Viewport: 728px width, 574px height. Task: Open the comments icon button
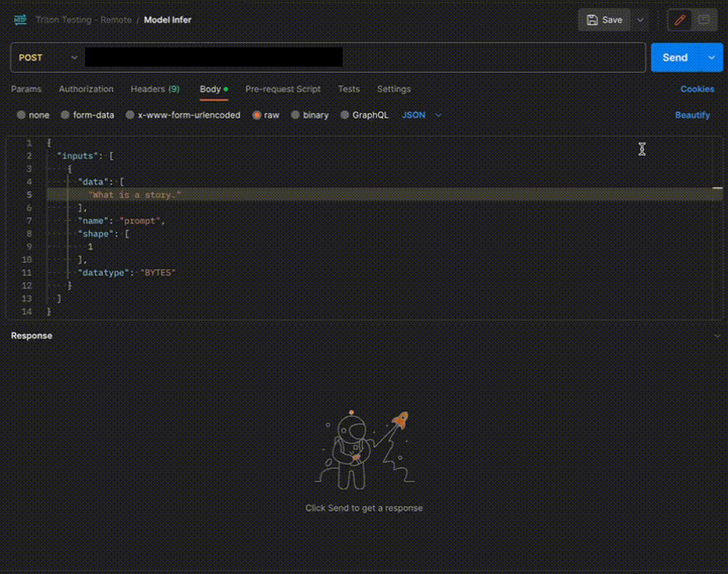[x=704, y=20]
